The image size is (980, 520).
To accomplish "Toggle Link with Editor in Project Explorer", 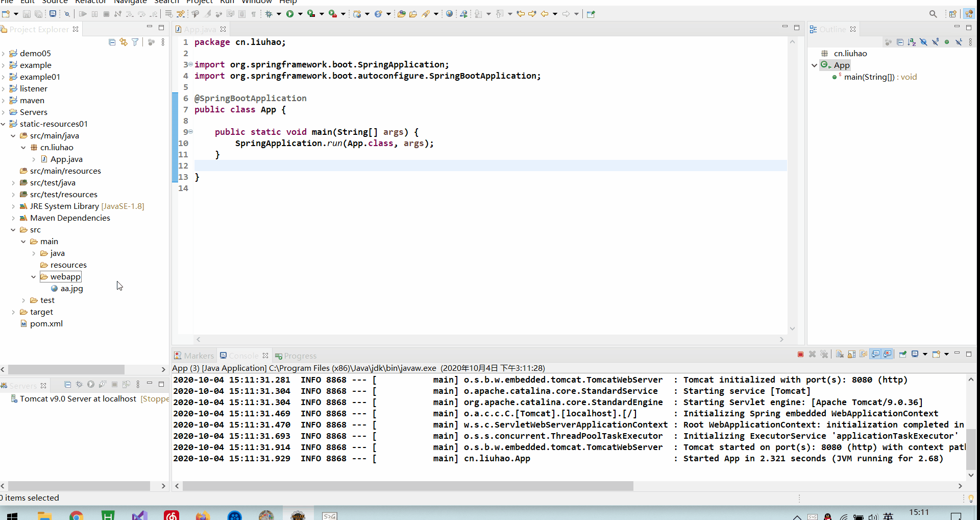I will point(124,42).
